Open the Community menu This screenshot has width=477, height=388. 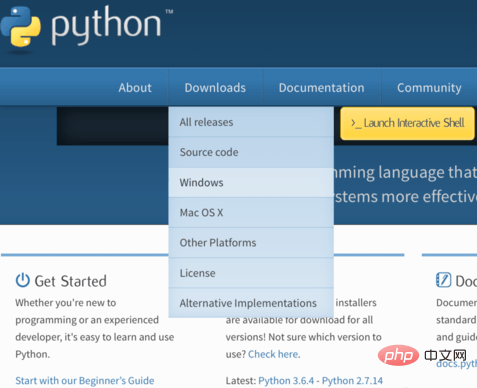coord(429,88)
